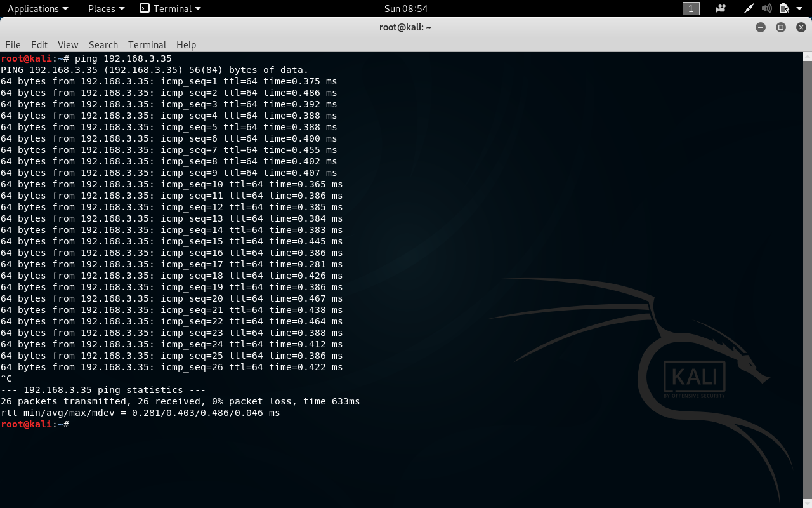The width and height of the screenshot is (812, 508).
Task: Click the '26 packets transmitted, 26 received' line
Action: coord(180,401)
